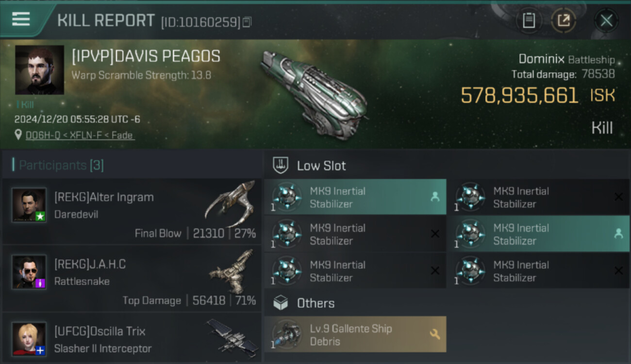Copy the kill report ID
Screen dimensions: 631x364
(247, 22)
